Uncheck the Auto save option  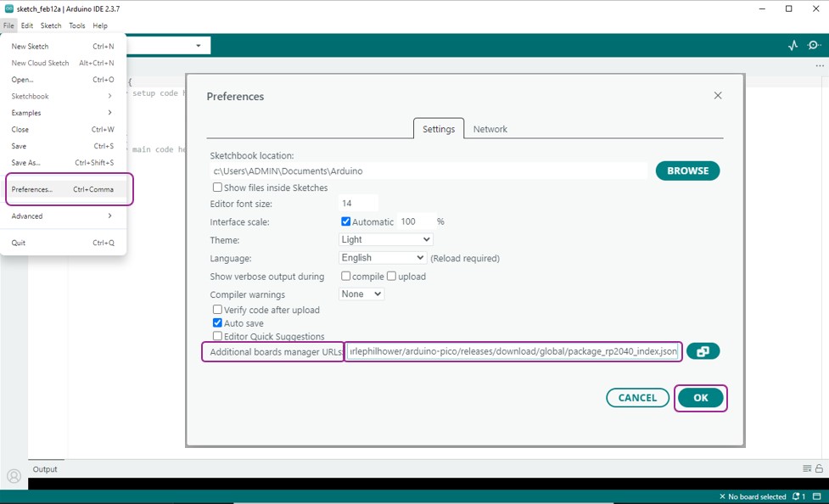217,322
